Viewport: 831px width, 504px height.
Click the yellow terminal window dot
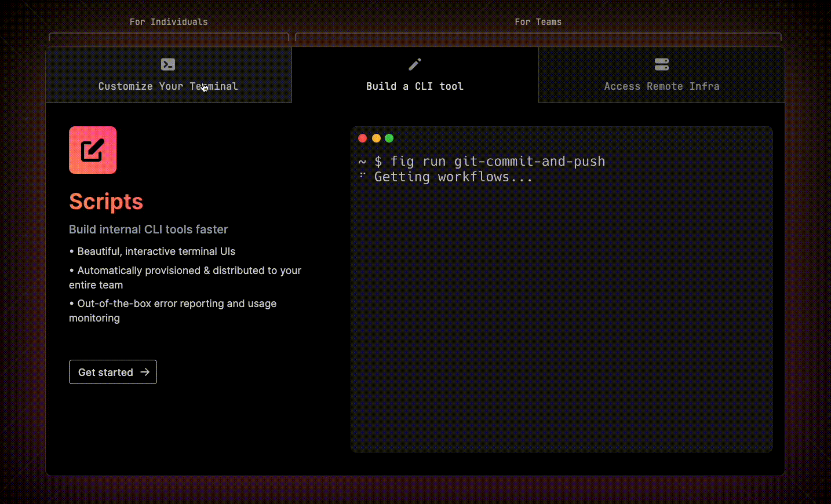376,138
